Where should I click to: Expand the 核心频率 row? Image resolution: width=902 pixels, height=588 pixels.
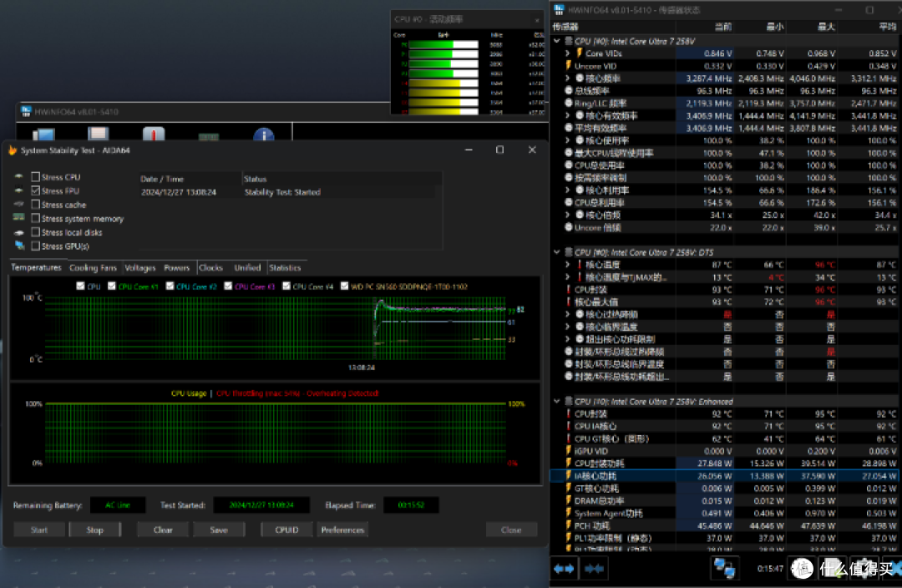tap(567, 79)
